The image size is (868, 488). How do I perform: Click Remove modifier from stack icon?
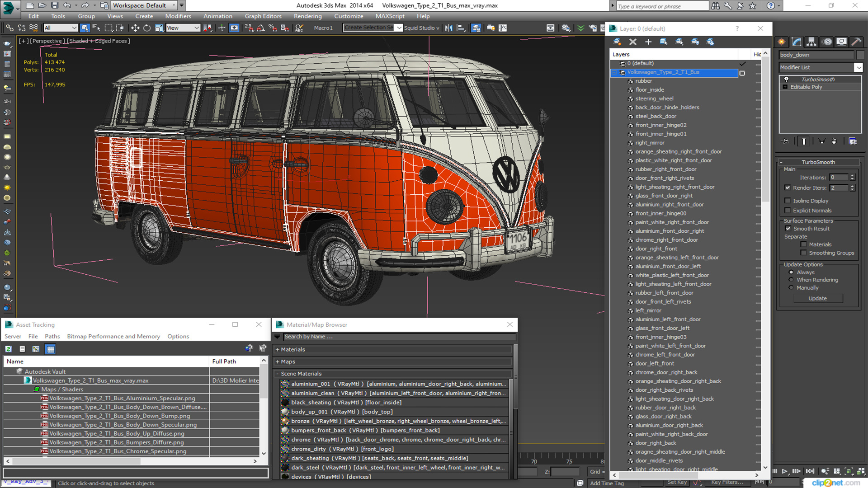(834, 141)
